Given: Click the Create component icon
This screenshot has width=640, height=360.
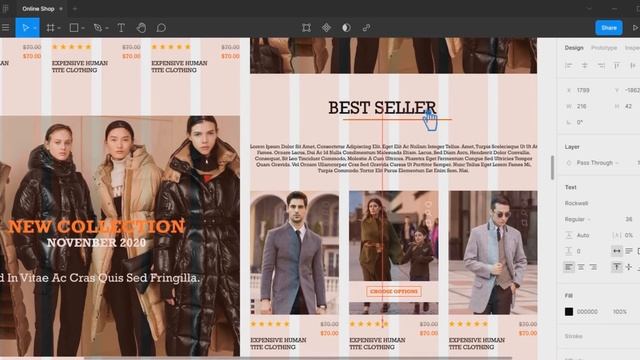Looking at the screenshot, I should 326,28.
